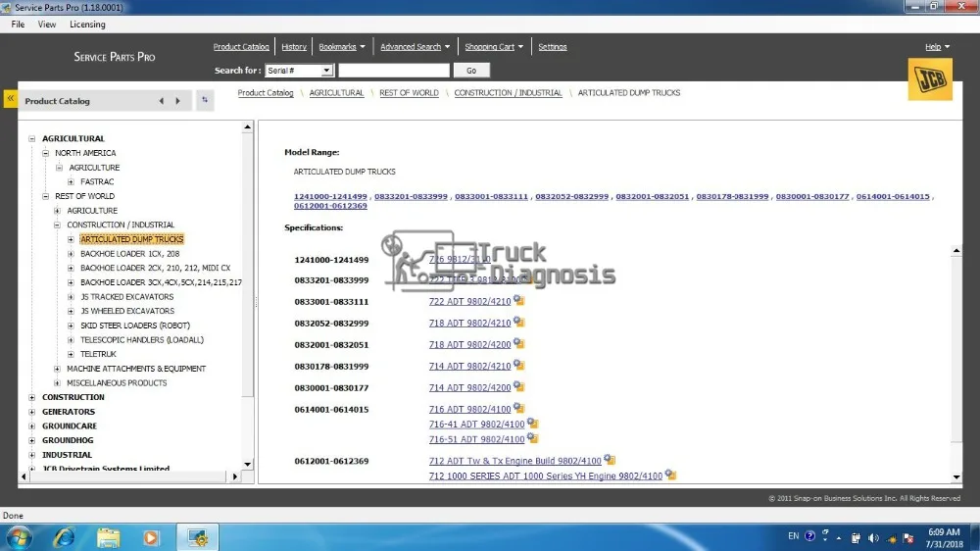This screenshot has height=551, width=980.
Task: Click the tree panel vertical scrollbar
Action: (x=248, y=295)
